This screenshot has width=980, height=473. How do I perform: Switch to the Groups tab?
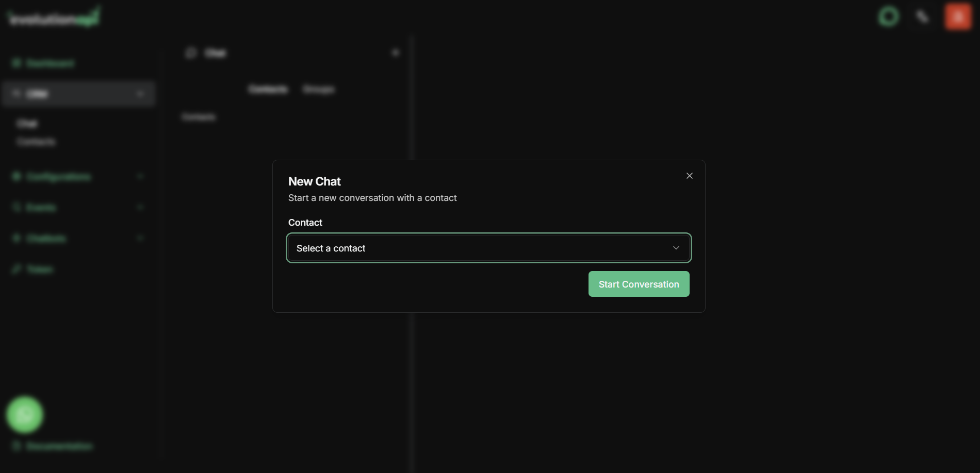tap(319, 89)
